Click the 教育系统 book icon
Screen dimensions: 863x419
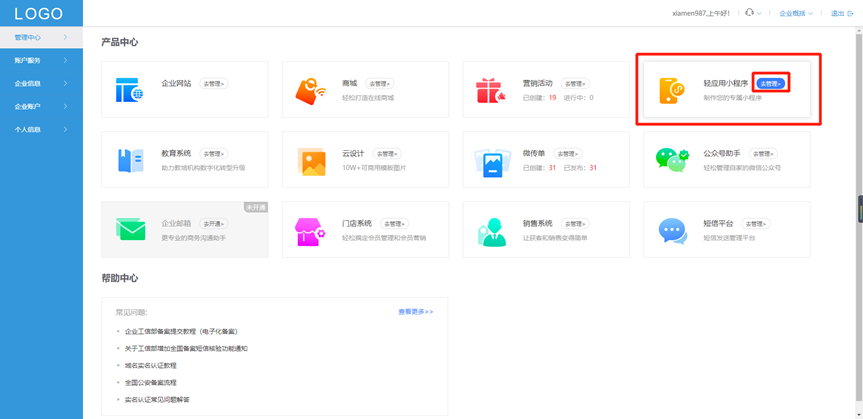pyautogui.click(x=130, y=160)
